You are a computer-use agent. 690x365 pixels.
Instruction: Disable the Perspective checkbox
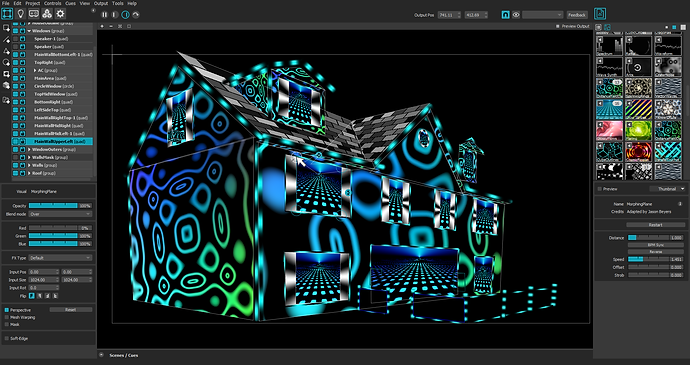point(7,310)
